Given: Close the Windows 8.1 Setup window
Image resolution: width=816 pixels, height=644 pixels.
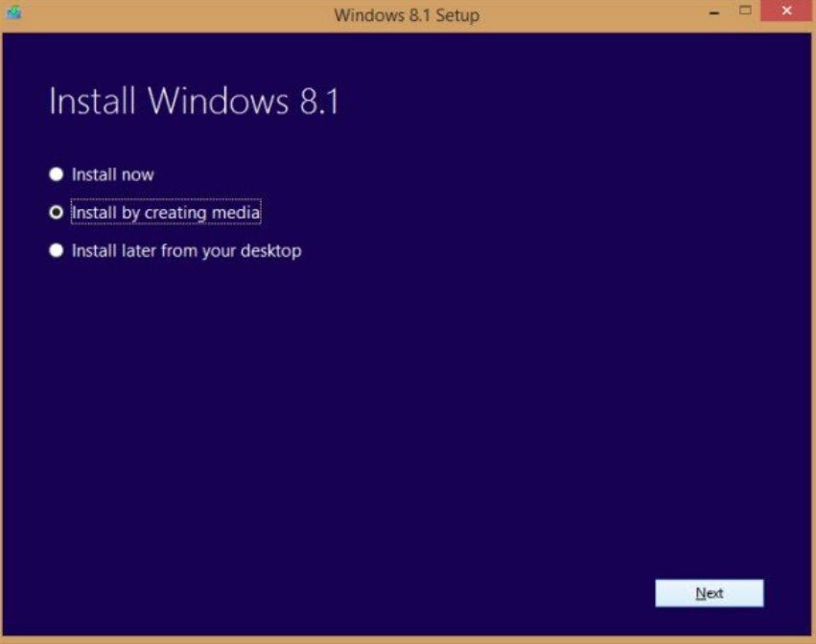Looking at the screenshot, I should (787, 11).
